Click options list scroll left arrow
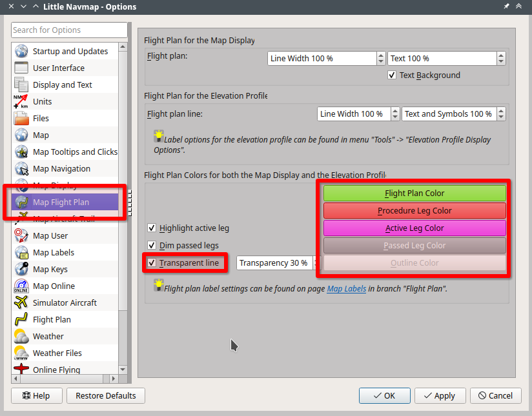 tap(15, 379)
